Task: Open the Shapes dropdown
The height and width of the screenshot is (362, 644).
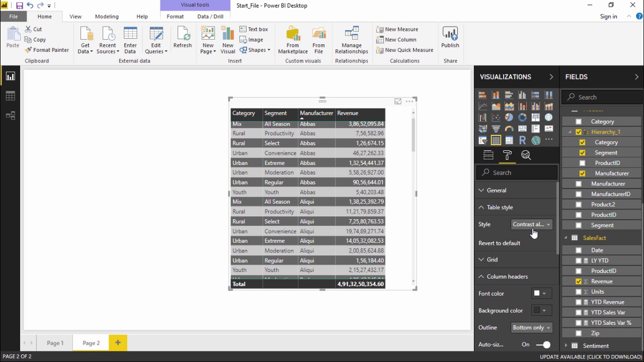Action: (255, 50)
